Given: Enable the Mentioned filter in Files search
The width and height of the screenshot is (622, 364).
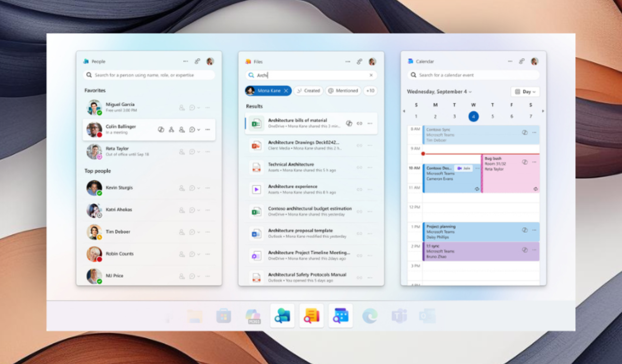Looking at the screenshot, I should tap(343, 90).
